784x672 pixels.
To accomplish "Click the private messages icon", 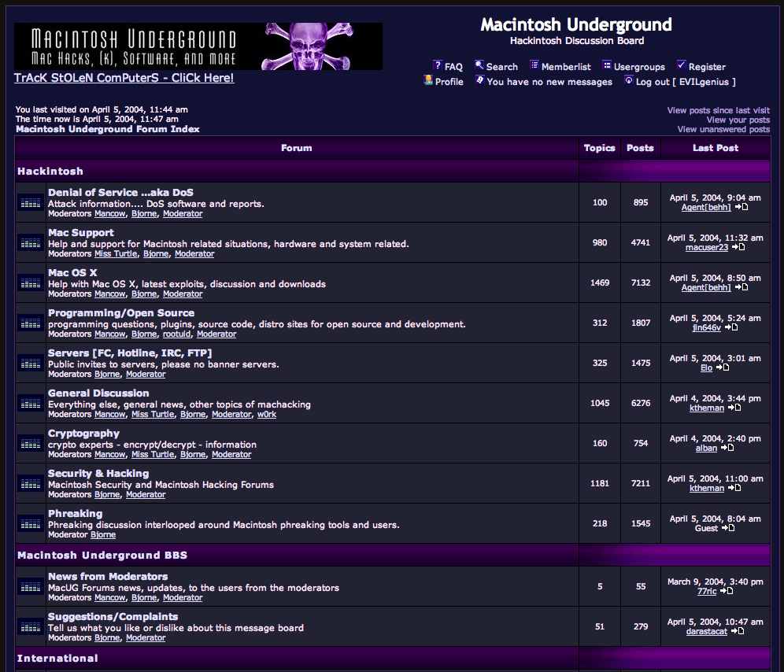I will click(479, 80).
